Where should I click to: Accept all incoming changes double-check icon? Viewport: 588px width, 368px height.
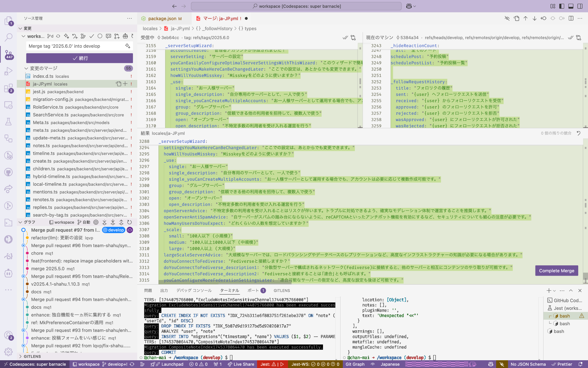tap(345, 38)
